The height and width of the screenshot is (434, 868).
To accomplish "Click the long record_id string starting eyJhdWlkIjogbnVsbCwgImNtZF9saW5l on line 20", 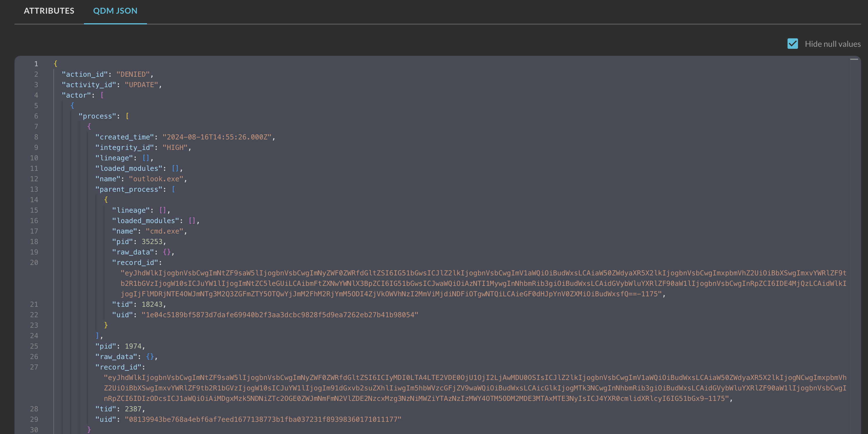I will pyautogui.click(x=484, y=284).
